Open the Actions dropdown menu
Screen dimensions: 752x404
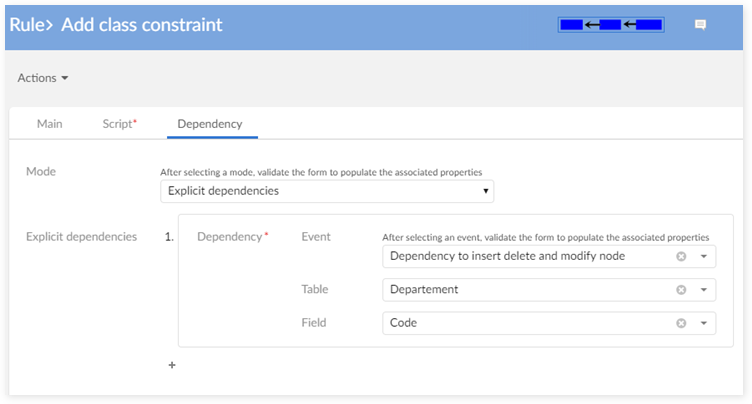point(43,78)
